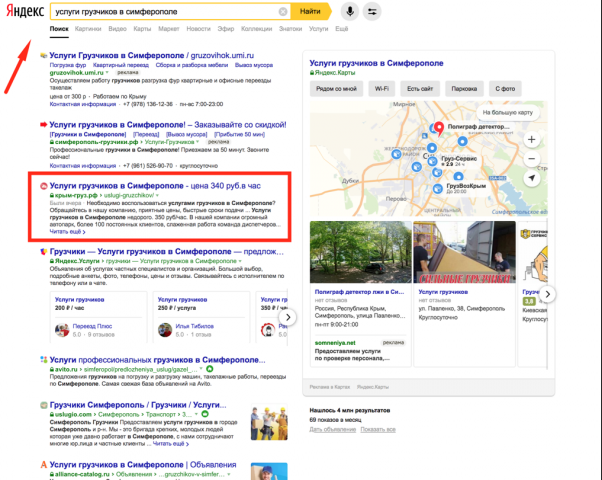The height and width of the screenshot is (480, 602).
Task: Open the Видео tab
Action: (117, 29)
